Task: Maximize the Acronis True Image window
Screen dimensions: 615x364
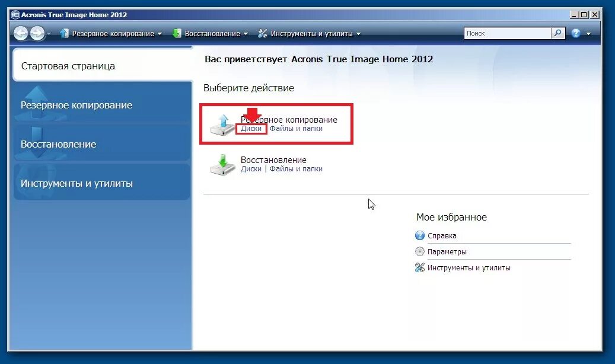Action: [x=584, y=14]
